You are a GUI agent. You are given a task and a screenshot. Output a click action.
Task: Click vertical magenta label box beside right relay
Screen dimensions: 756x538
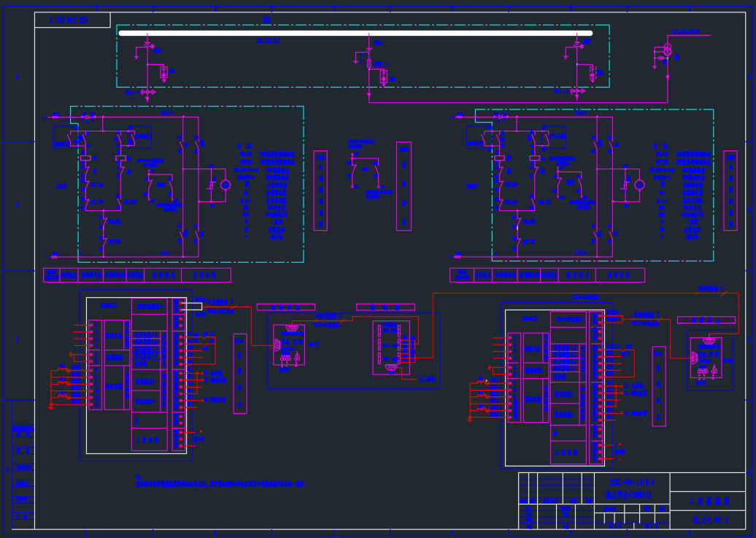(x=659, y=386)
